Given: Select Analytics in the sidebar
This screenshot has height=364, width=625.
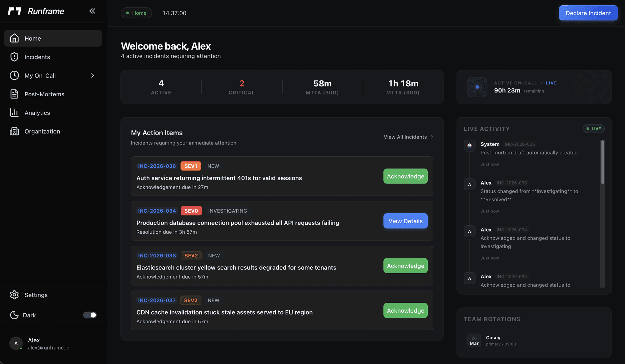Looking at the screenshot, I should click(x=37, y=113).
